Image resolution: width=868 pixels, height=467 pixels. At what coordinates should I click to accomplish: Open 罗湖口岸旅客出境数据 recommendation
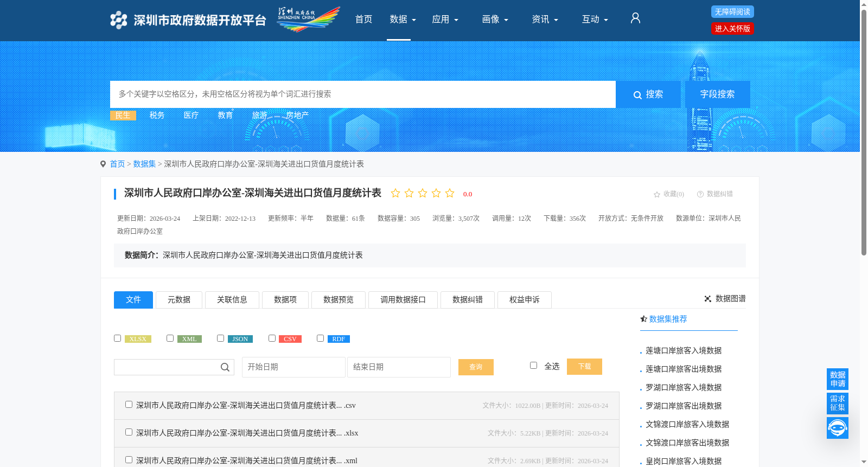[x=684, y=406]
